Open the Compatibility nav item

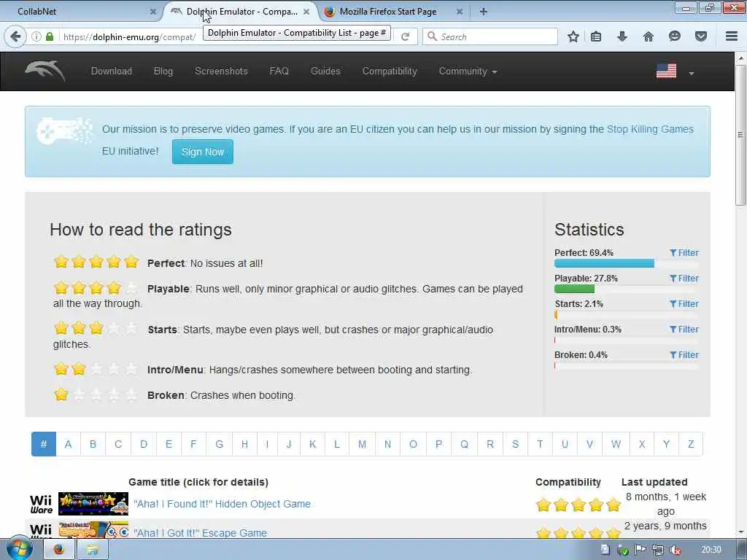(390, 71)
